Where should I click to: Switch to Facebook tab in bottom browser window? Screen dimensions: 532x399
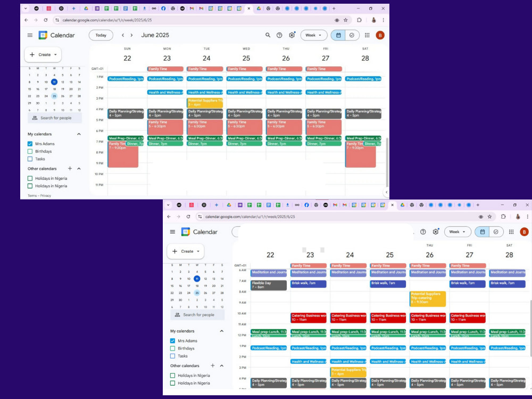pos(306,205)
